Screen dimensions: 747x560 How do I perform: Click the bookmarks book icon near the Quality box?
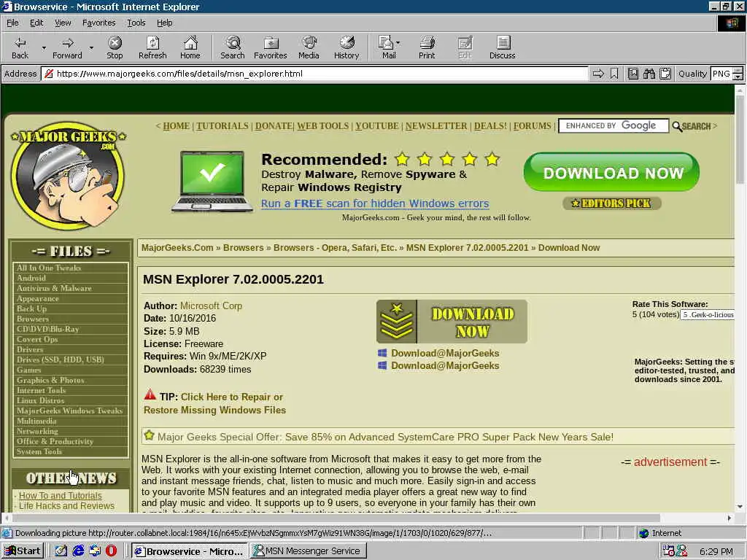pos(633,74)
